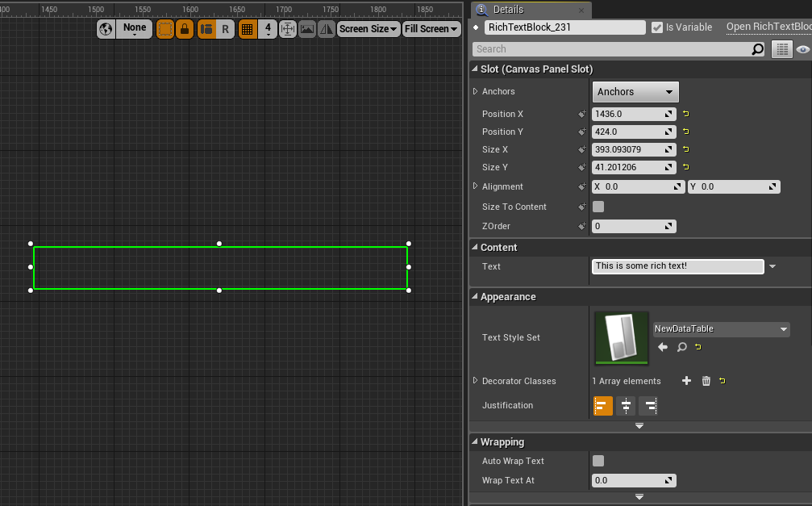The image size is (812, 506).
Task: Select the right text justification icon
Action: (648, 406)
